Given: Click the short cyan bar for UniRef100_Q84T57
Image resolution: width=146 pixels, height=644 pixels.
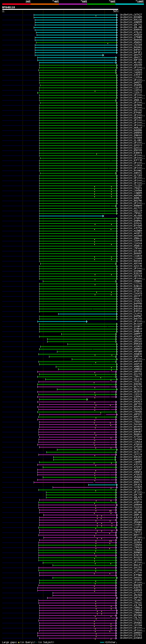Looking at the screenshot, I should click(69, 55).
